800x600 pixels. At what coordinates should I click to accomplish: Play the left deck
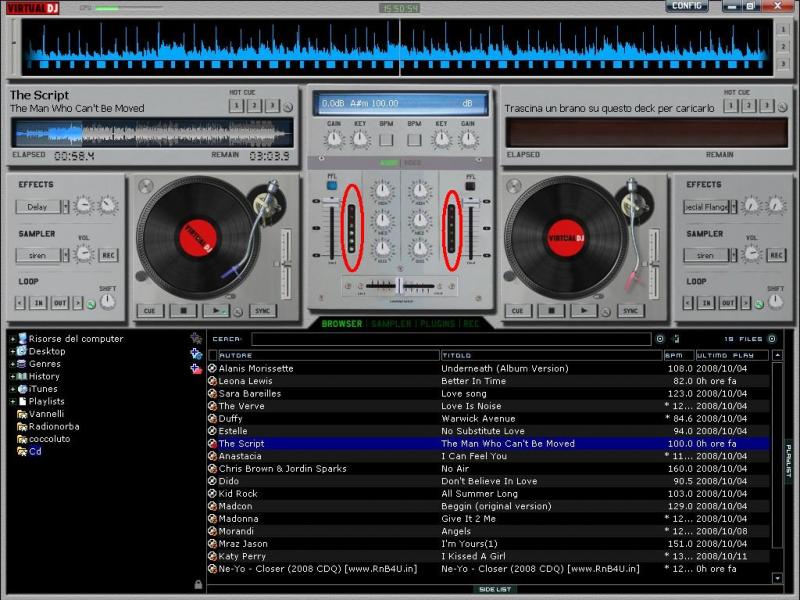click(216, 311)
